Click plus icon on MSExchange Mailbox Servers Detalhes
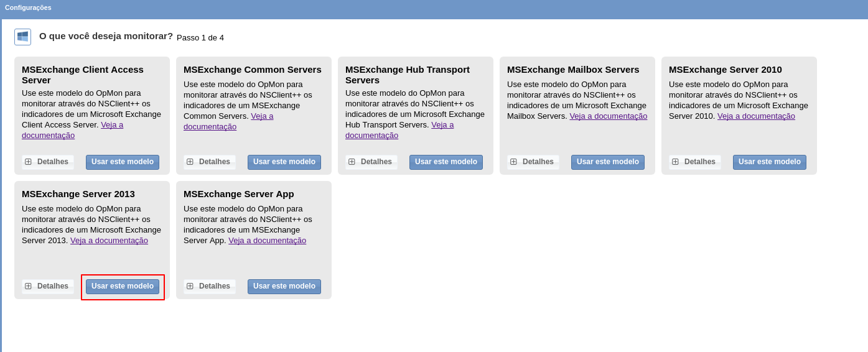 click(513, 162)
